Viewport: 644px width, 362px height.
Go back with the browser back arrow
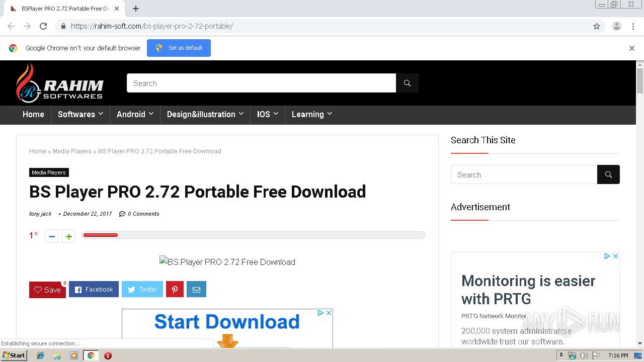(11, 26)
